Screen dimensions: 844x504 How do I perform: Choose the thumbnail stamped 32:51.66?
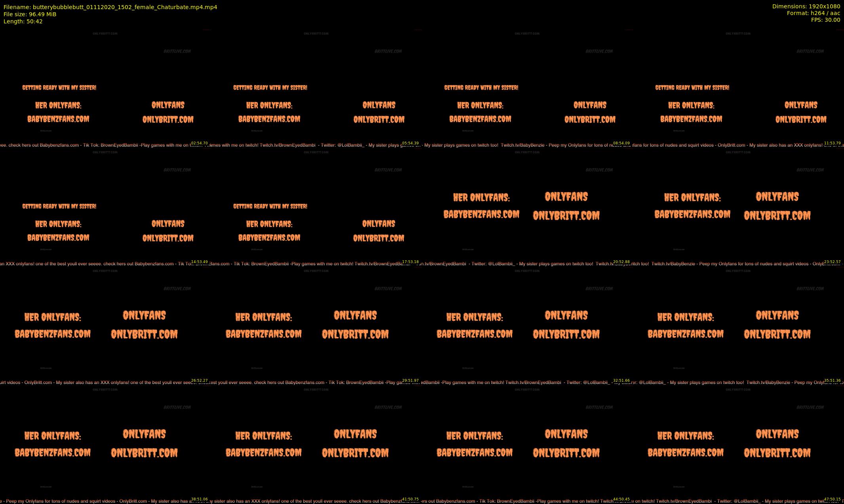(x=527, y=326)
